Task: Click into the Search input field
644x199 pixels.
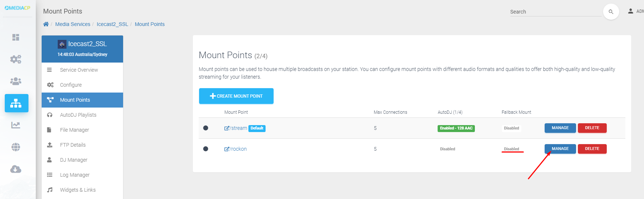Action: (555, 12)
